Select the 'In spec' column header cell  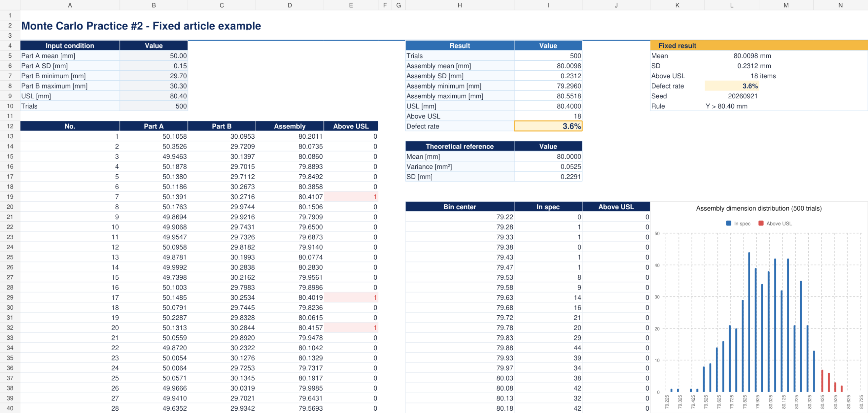548,207
